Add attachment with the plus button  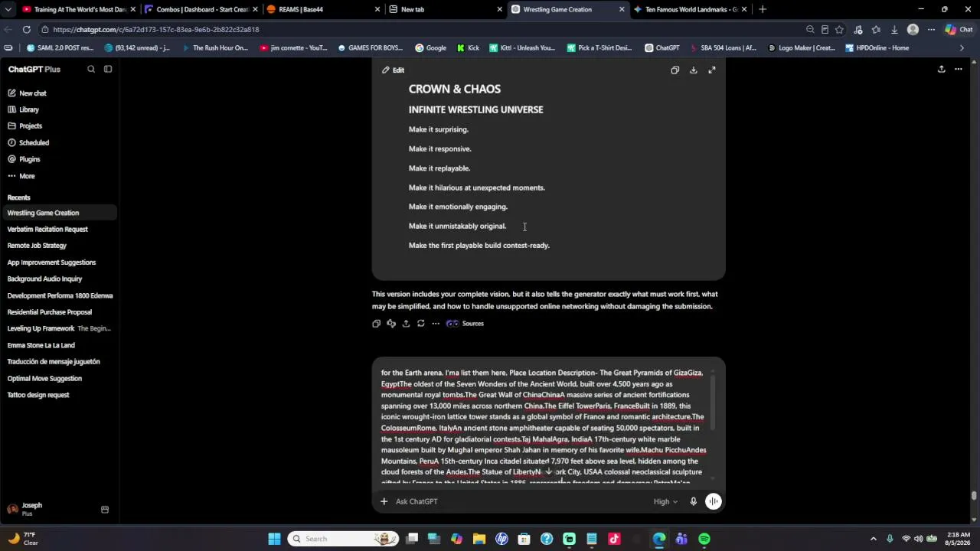384,501
